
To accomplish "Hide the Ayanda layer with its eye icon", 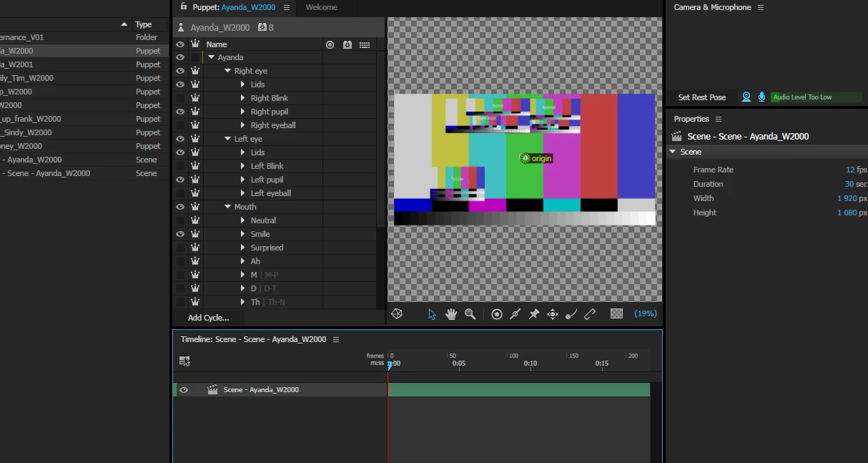I will [x=180, y=57].
